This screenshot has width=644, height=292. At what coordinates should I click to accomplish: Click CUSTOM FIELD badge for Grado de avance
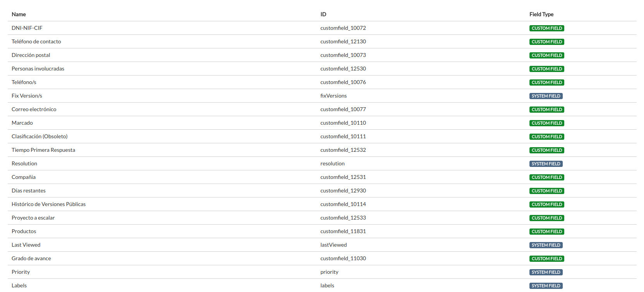[547, 259]
